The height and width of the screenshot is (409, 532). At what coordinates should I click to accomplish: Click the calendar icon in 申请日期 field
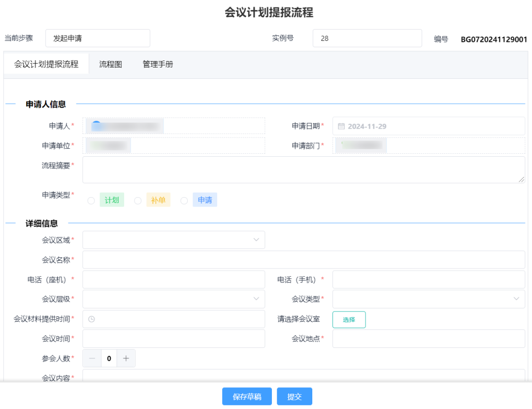341,126
